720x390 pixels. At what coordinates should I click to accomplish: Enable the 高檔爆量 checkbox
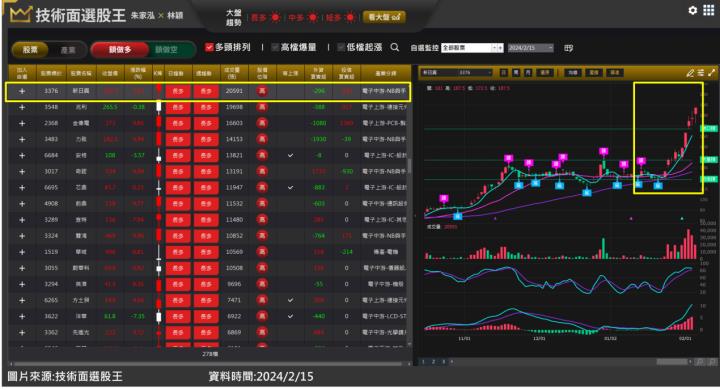275,47
